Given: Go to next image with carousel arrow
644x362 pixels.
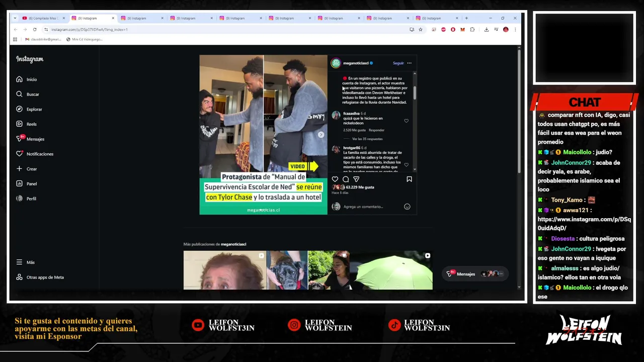Looking at the screenshot, I should tap(321, 135).
